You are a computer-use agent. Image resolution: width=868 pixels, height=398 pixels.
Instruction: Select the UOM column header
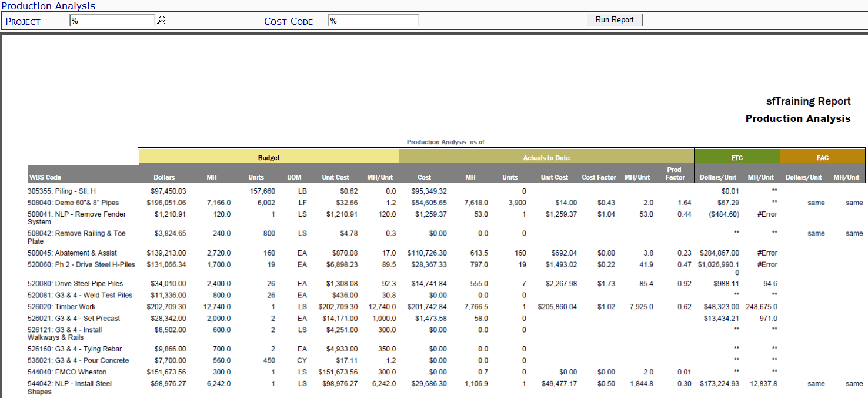coord(294,176)
